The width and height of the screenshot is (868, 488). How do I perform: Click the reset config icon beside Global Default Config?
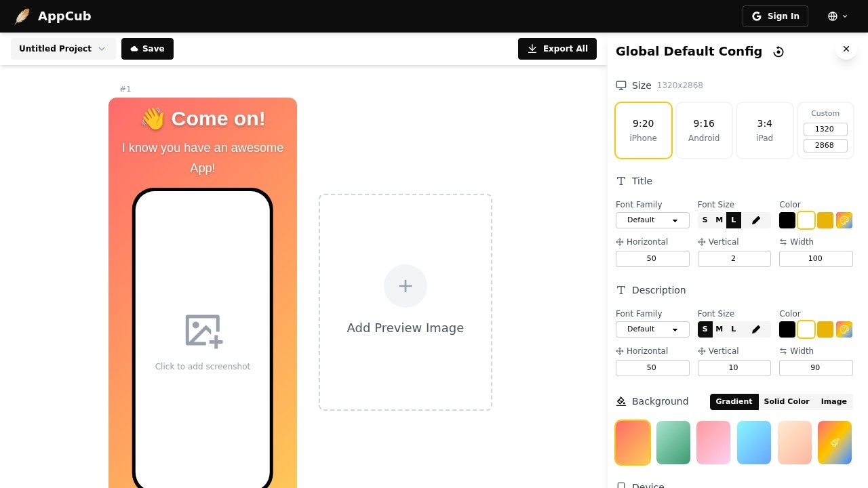778,52
